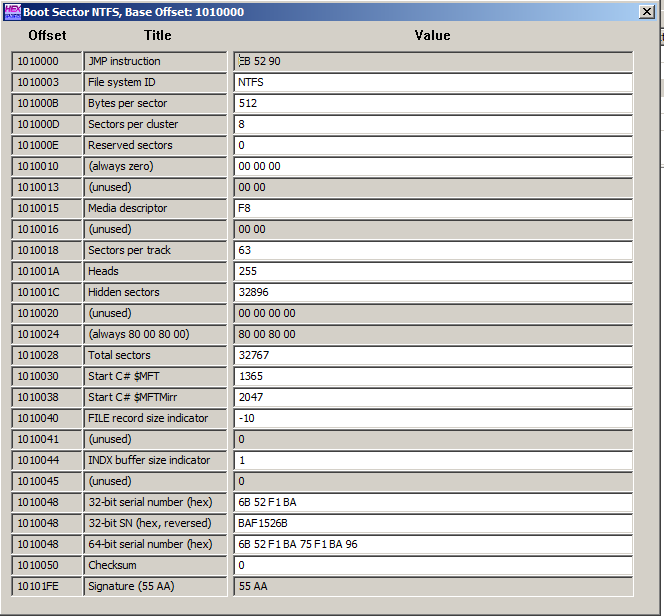The width and height of the screenshot is (664, 616).
Task: Click offset cell 1010018
Action: point(47,250)
